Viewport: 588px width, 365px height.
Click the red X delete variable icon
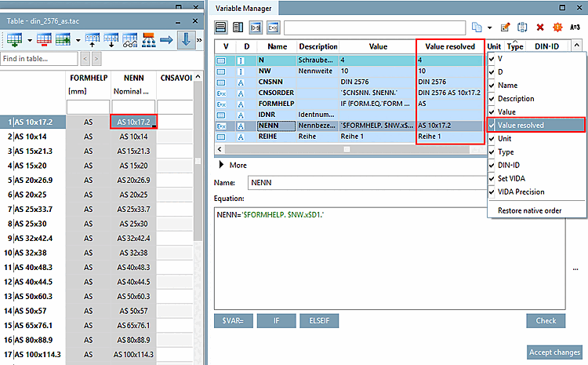pos(540,27)
